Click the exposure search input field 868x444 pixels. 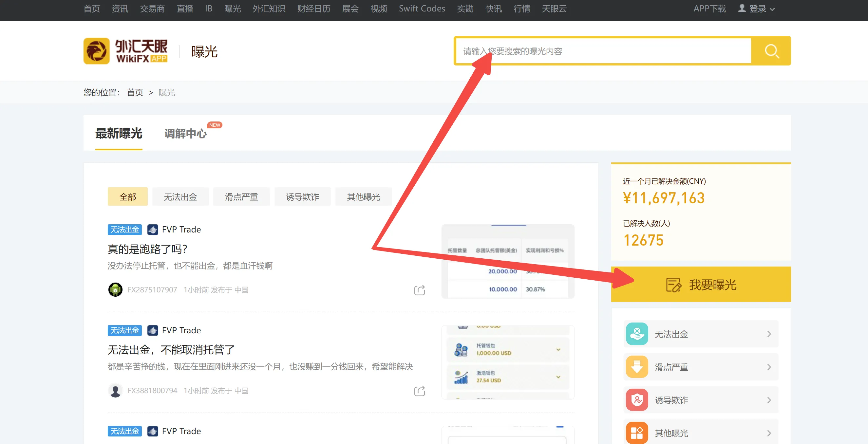pos(603,51)
